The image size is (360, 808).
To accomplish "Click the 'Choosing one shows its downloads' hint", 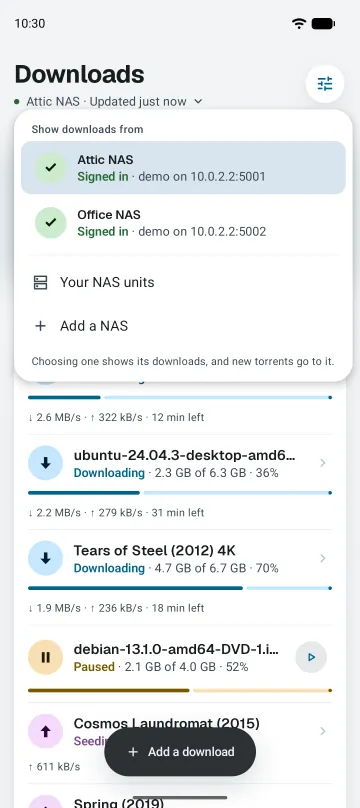I will click(x=183, y=361).
